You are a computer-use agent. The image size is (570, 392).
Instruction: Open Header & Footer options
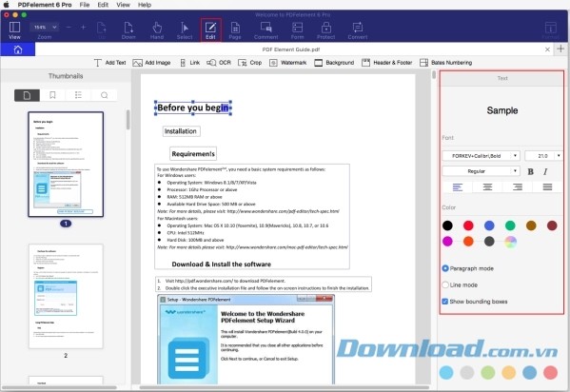386,63
